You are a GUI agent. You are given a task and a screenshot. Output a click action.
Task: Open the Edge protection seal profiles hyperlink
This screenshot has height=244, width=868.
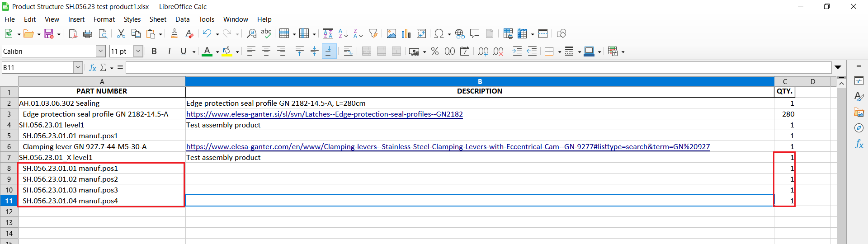(324, 114)
